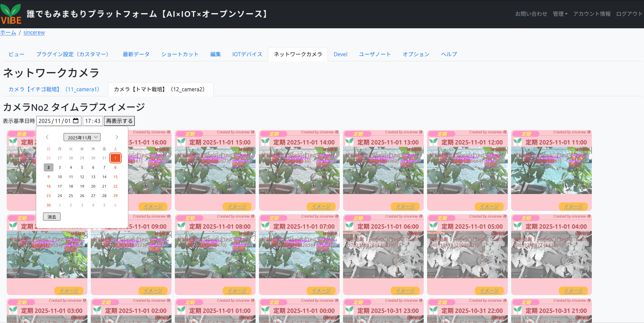This screenshot has height=323, width=644.
Task: Click the sincerew breadcrumb link
Action: pyautogui.click(x=34, y=32)
